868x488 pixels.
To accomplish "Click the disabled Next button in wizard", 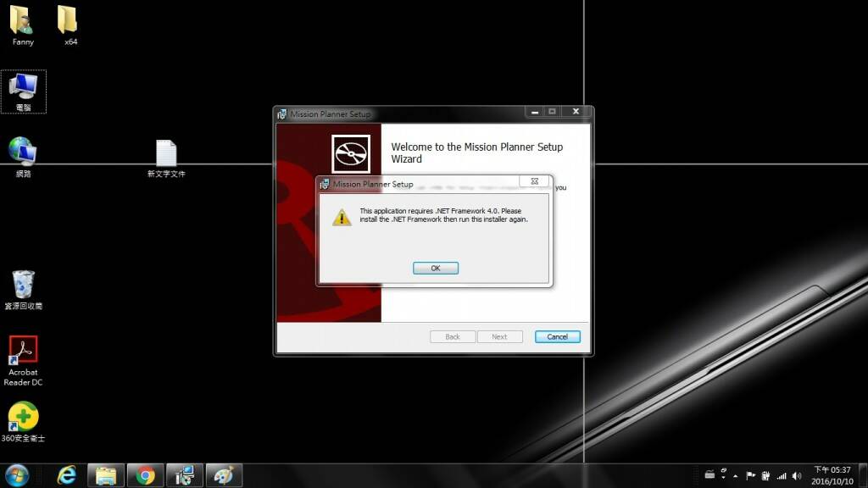I will 499,337.
